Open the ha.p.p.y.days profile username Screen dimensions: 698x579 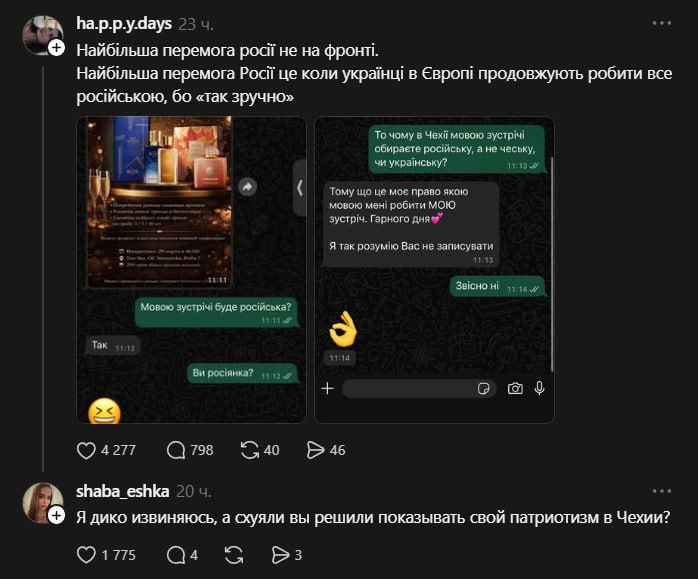(124, 23)
